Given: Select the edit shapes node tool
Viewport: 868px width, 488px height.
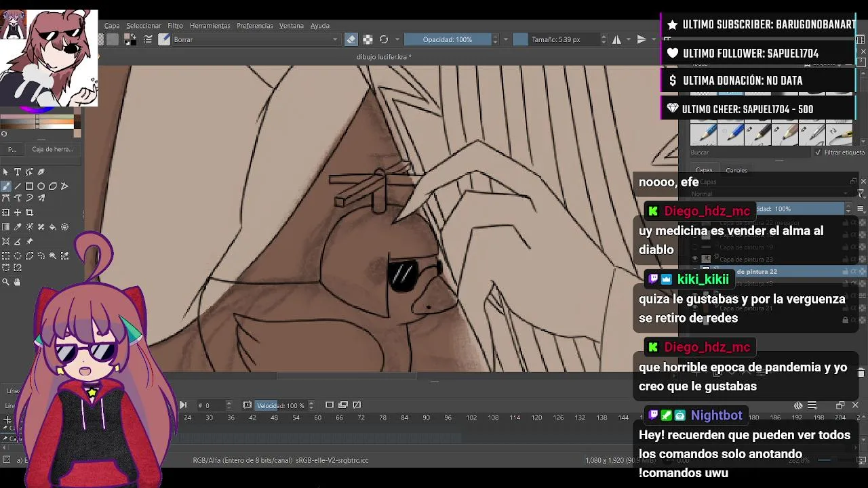Looking at the screenshot, I should (x=29, y=172).
